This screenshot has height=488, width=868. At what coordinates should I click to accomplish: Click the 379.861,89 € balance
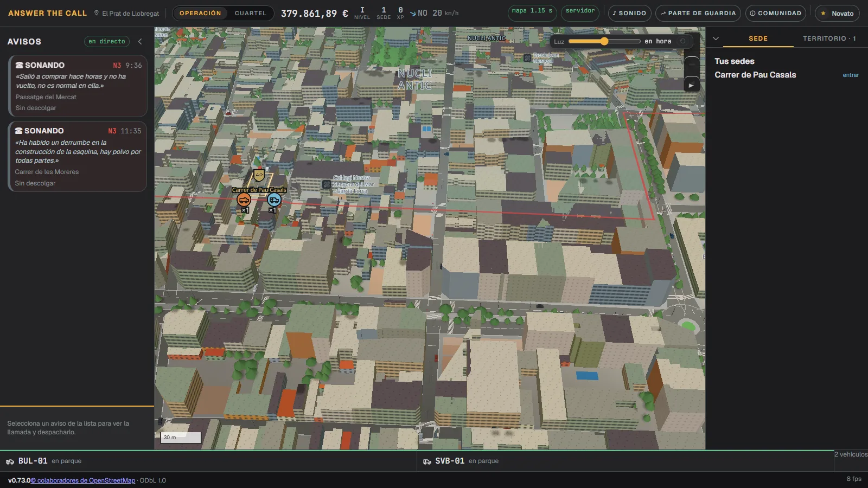coord(314,13)
